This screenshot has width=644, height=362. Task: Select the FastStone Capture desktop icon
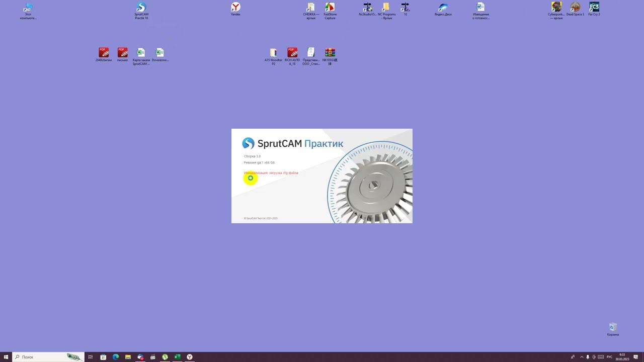(330, 11)
